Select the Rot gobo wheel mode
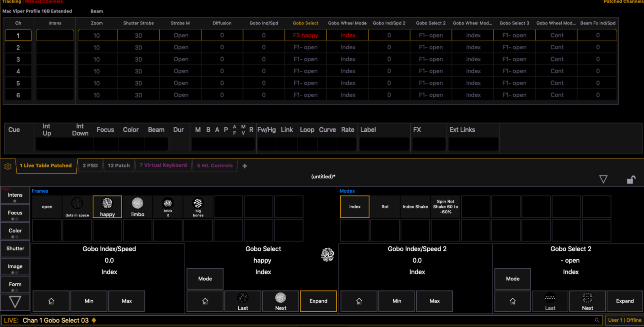The width and height of the screenshot is (644, 327). (x=385, y=207)
